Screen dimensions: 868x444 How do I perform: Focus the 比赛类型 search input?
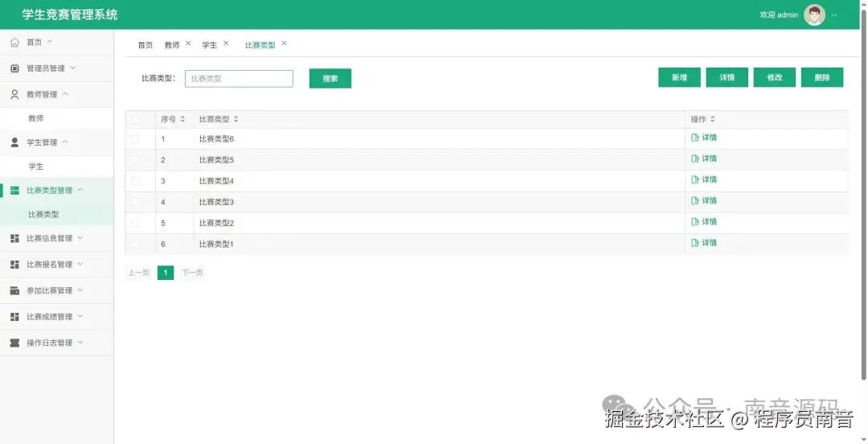pos(240,79)
